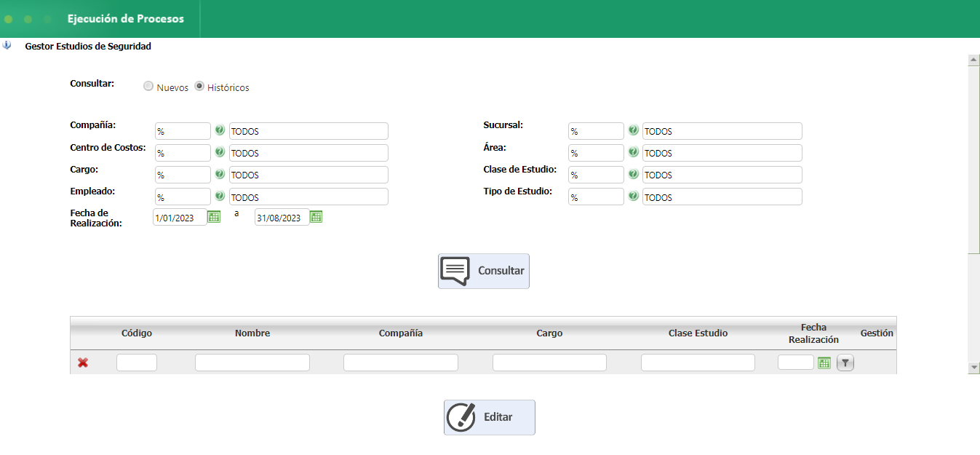
Task: Open the Sucursal lookup help icon
Action: pos(633,131)
